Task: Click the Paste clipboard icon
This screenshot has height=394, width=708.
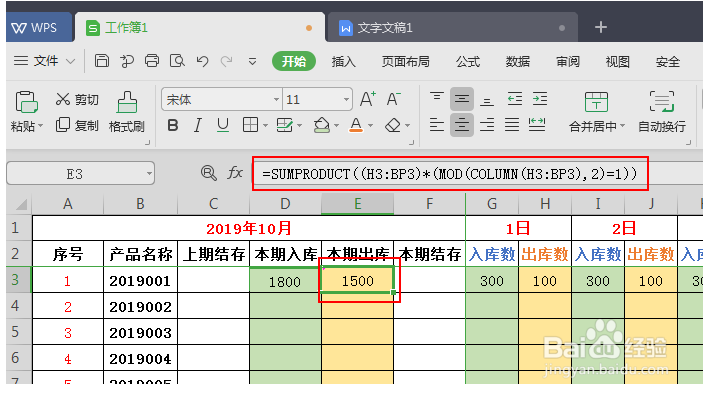Action: coord(26,102)
